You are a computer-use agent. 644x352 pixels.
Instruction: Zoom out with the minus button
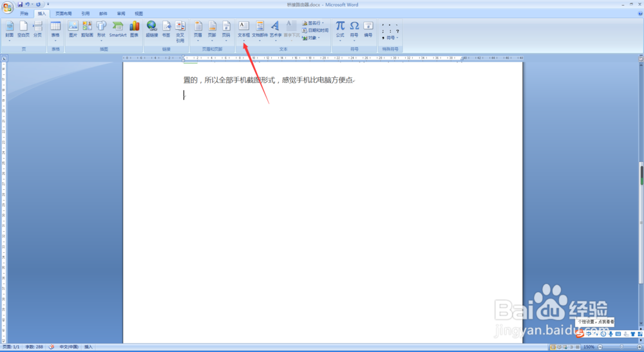(600, 347)
